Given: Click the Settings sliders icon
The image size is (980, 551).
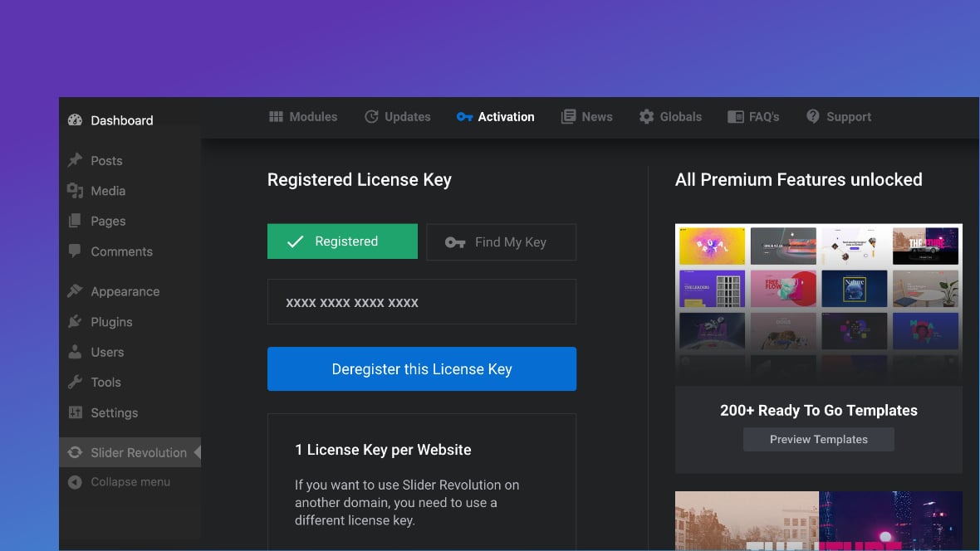Looking at the screenshot, I should point(75,412).
